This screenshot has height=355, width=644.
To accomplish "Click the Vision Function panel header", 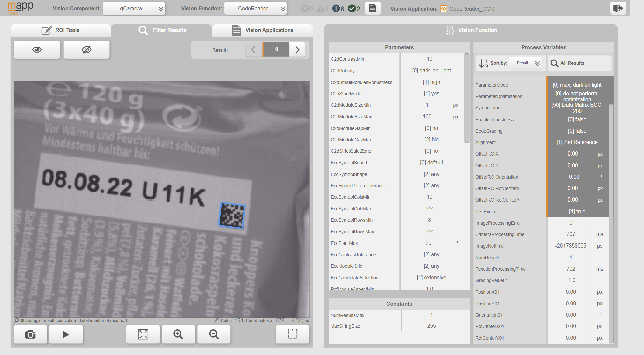I will point(471,30).
